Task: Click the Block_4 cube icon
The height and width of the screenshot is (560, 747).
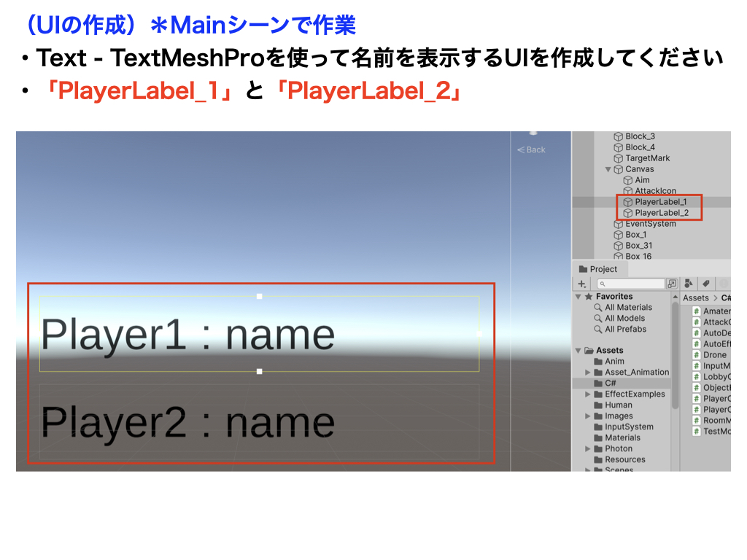Action: (619, 147)
